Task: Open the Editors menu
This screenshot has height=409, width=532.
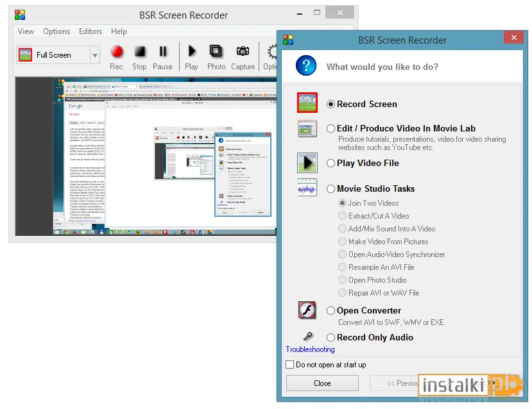Action: point(90,31)
